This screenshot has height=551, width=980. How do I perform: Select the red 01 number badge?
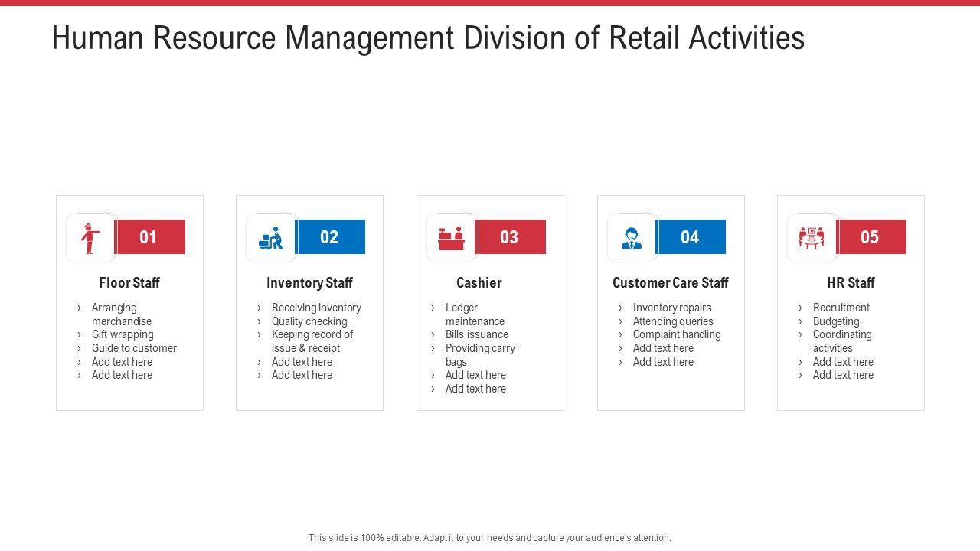[150, 237]
